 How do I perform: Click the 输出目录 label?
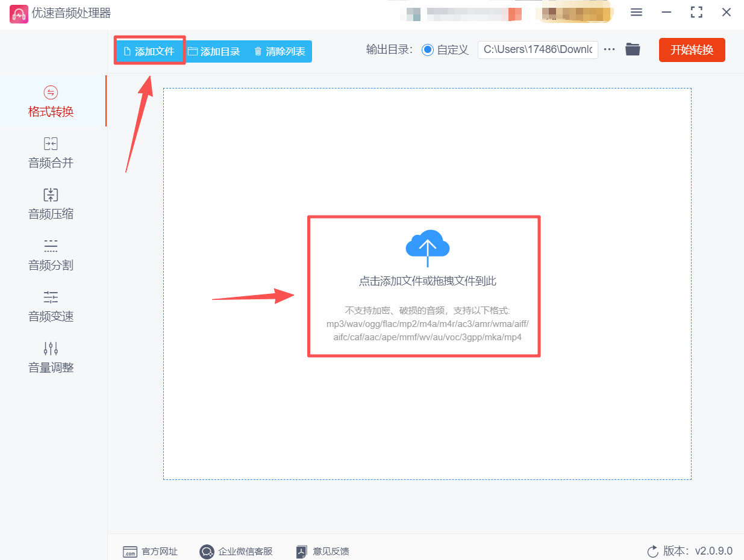[x=390, y=50]
